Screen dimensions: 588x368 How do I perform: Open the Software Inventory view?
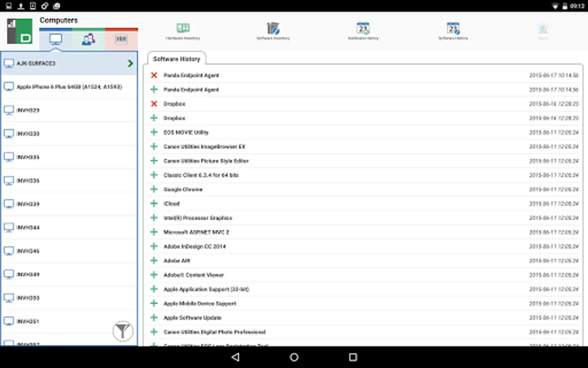pos(273,31)
